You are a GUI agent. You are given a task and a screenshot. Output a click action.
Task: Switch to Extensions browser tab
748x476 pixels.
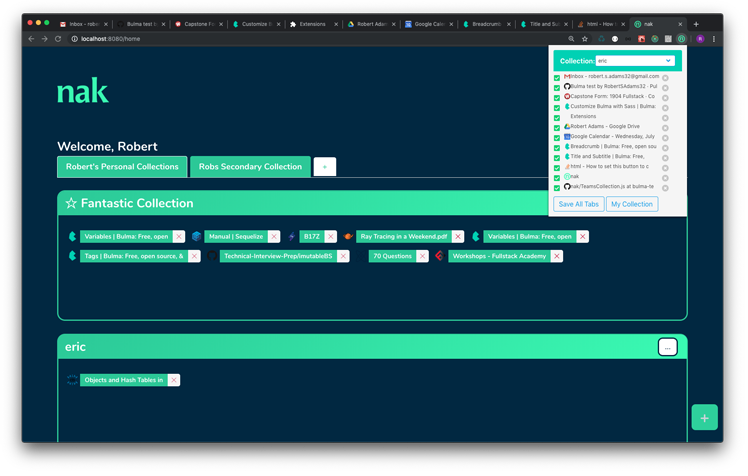tap(313, 24)
